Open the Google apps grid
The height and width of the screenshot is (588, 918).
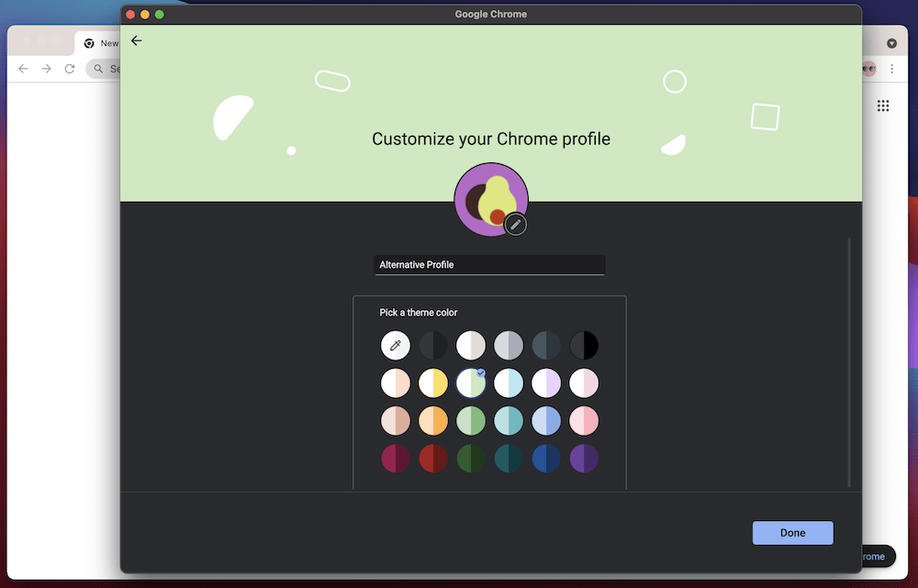click(x=883, y=105)
